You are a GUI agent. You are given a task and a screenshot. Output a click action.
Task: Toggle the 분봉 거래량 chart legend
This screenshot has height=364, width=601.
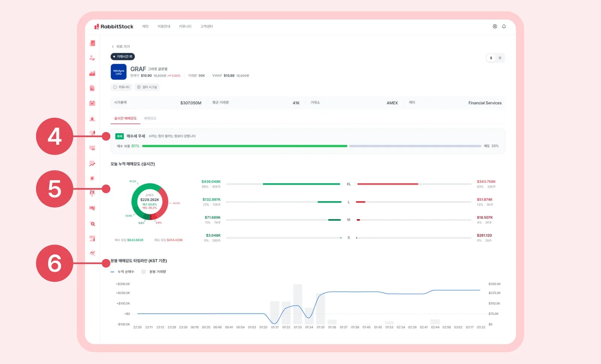tap(154, 272)
